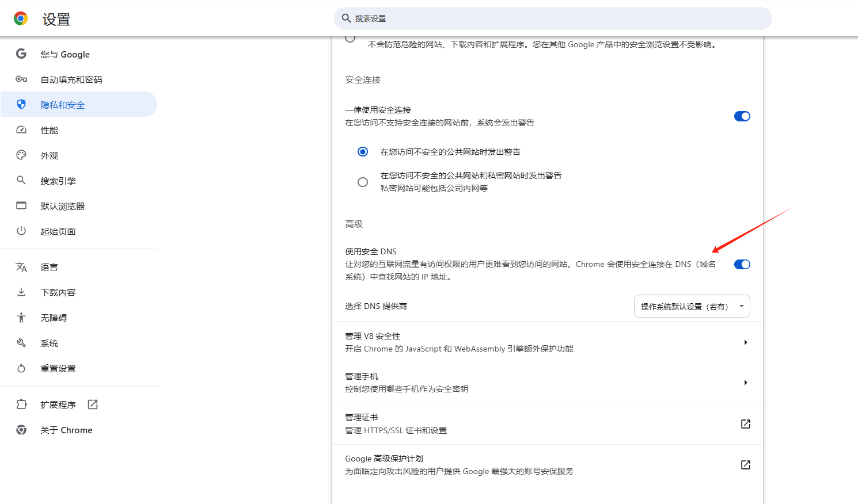The image size is (858, 504).
Task: Open 扩展程序 in a new tab
Action: 79,404
